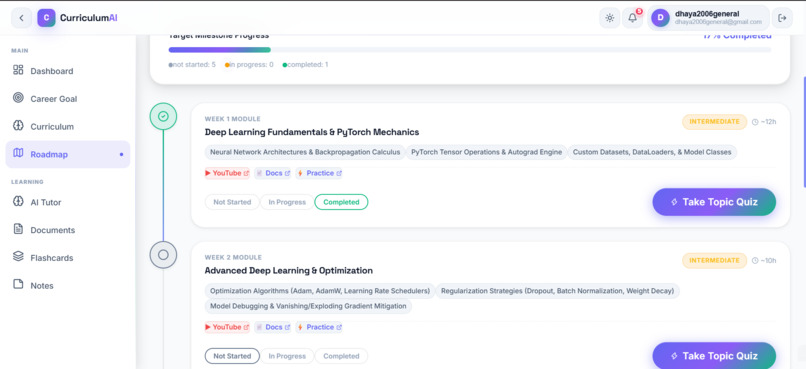Click the Regularization Strategies topic chip

557,291
